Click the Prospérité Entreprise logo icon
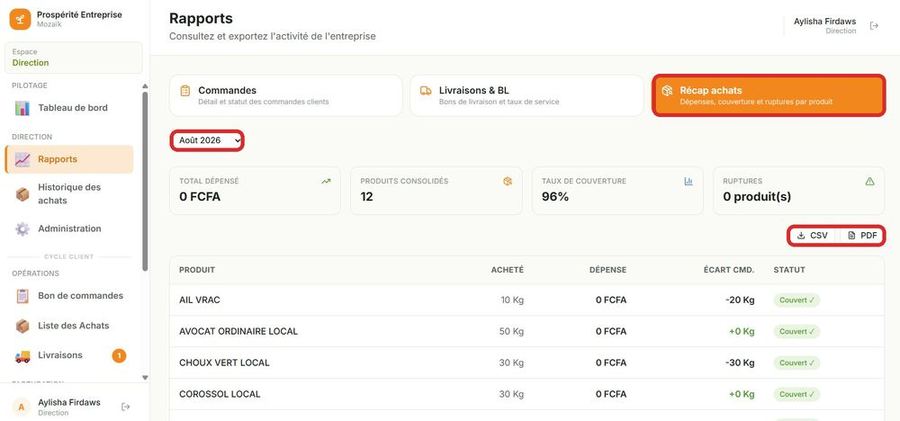This screenshot has height=421, width=900. [20, 20]
